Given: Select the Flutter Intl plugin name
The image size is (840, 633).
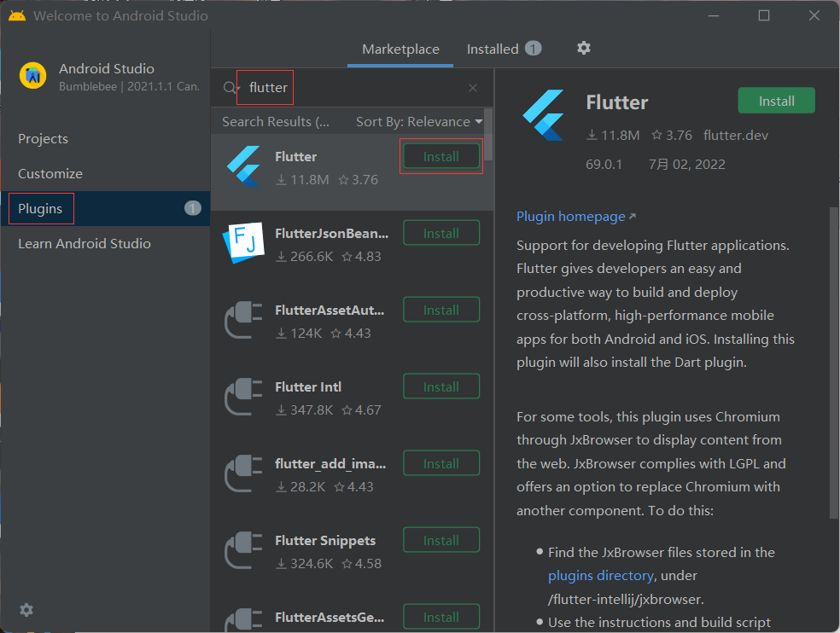Looking at the screenshot, I should tap(308, 387).
